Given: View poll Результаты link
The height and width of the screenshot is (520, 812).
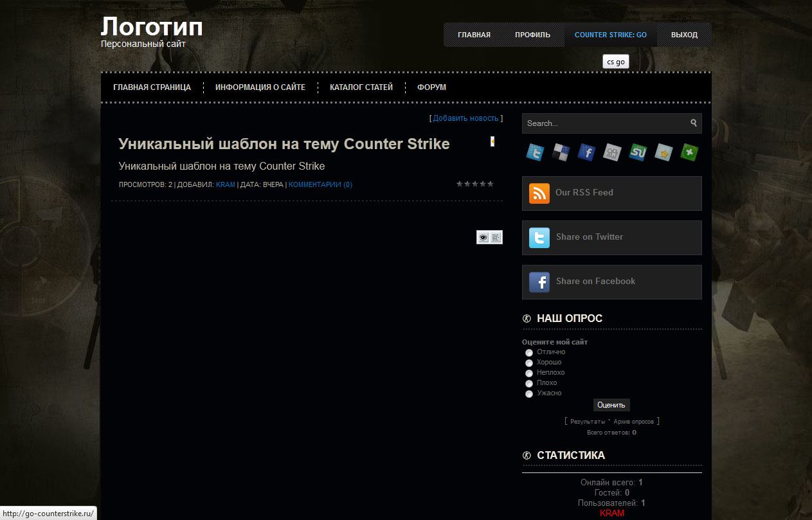Looking at the screenshot, I should [x=588, y=422].
